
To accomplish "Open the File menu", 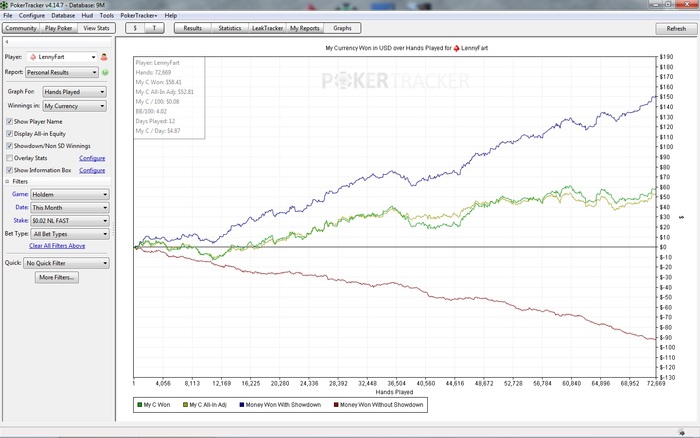I will 8,15.
